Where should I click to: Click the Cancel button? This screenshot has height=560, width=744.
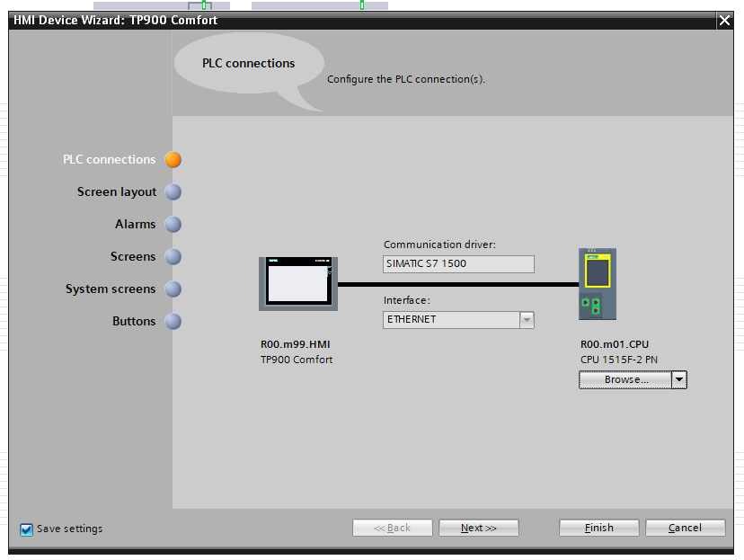pos(686,528)
